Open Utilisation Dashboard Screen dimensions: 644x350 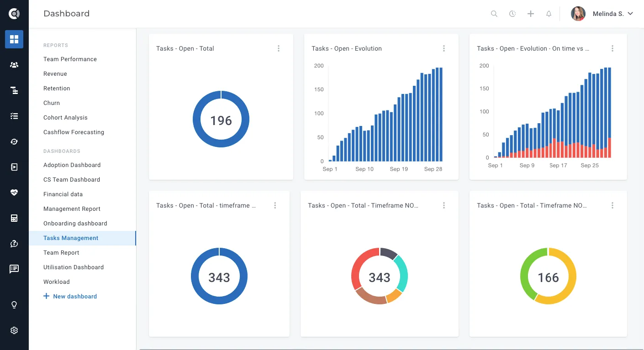pos(74,267)
